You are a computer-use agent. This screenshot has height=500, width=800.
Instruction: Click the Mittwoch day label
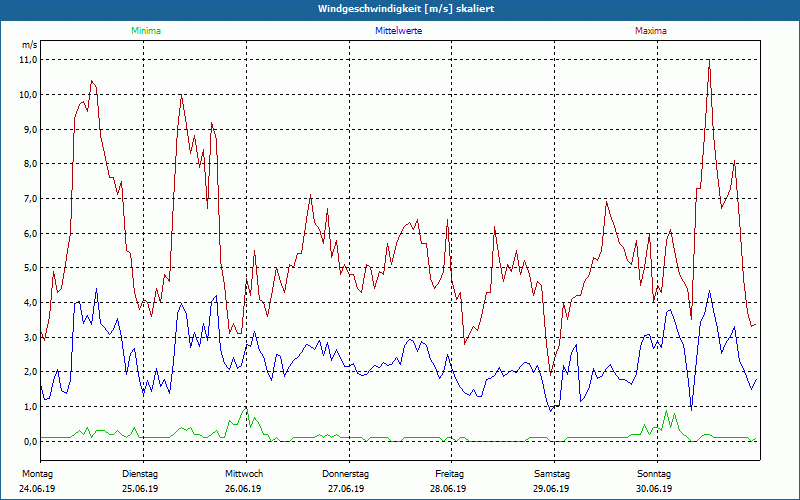tap(244, 474)
